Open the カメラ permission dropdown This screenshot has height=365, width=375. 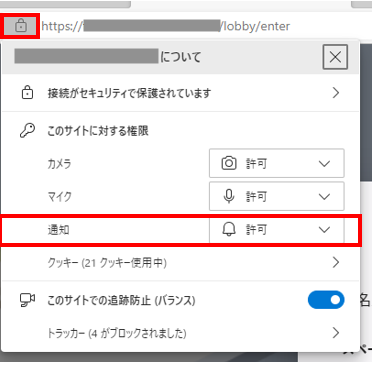click(276, 163)
